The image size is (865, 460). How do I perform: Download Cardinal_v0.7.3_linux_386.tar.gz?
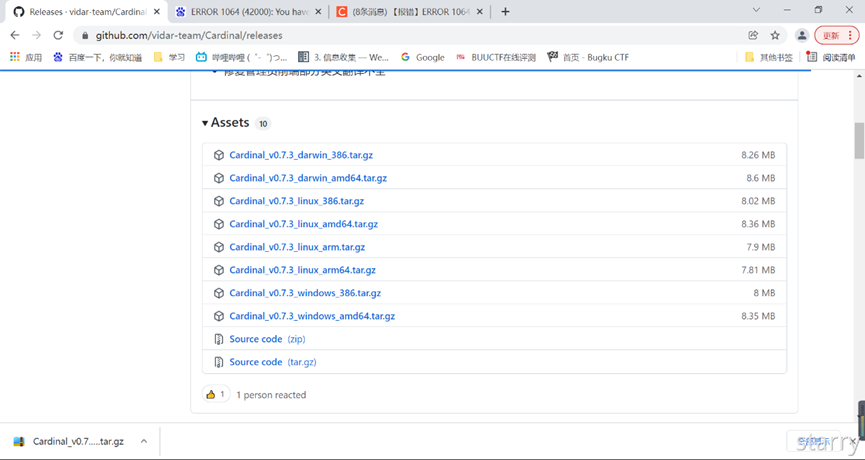click(x=297, y=201)
